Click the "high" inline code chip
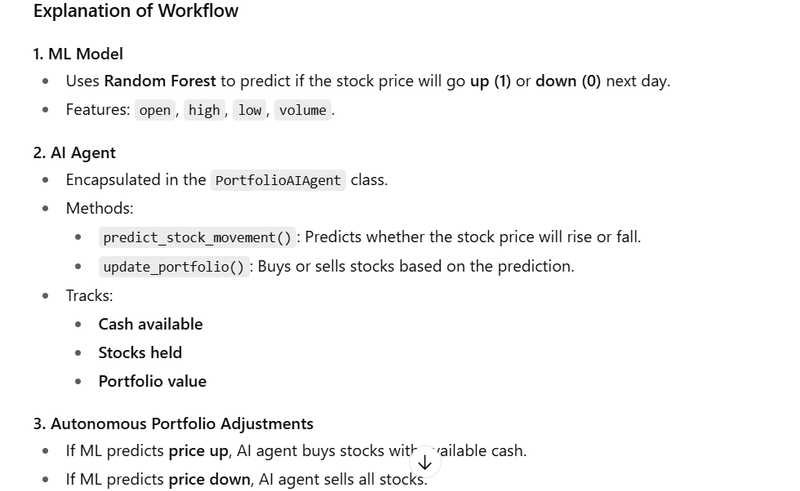This screenshot has height=491, width=800. [x=204, y=110]
